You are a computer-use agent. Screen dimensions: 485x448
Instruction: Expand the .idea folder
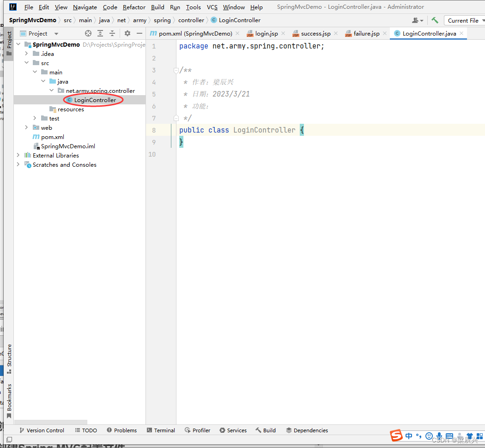(x=27, y=54)
